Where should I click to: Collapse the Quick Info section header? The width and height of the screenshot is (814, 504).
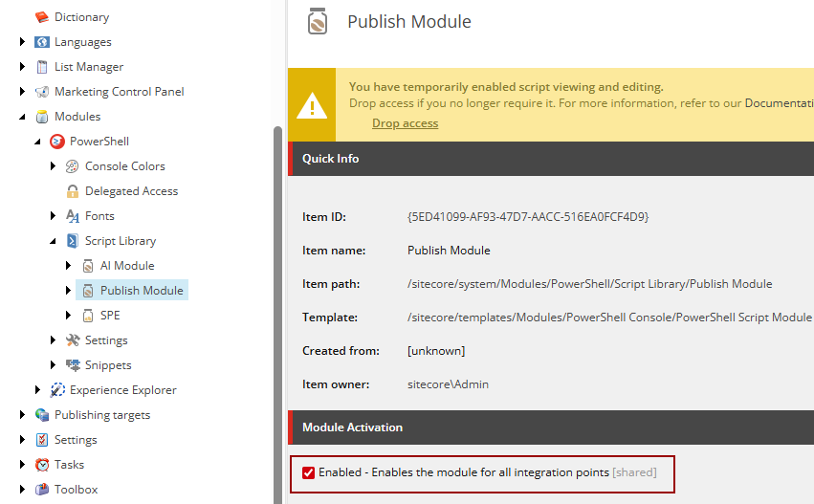551,159
